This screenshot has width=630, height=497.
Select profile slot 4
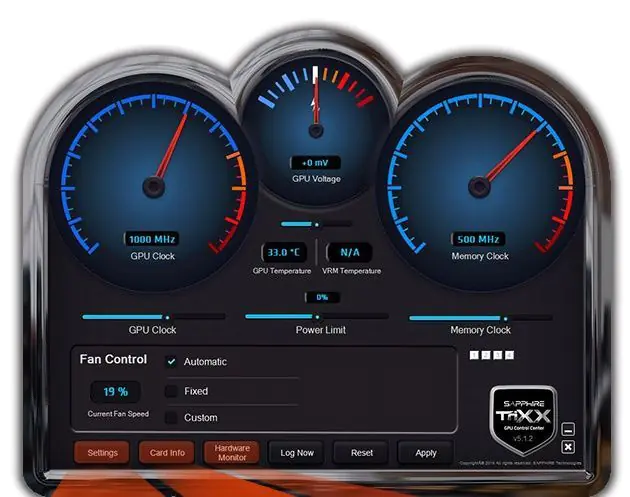509,355
